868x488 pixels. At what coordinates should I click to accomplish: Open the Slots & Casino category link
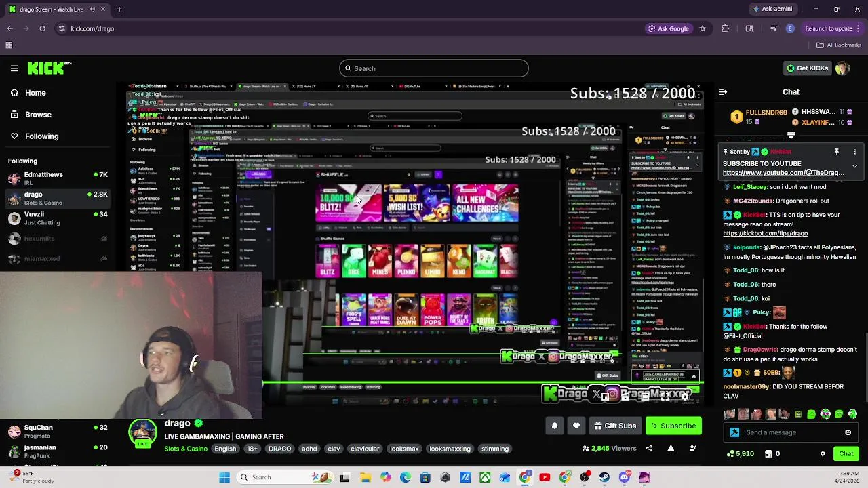coord(186,449)
